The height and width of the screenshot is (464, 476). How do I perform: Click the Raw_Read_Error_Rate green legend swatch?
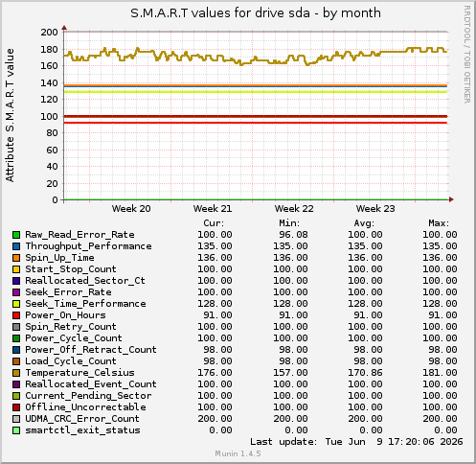click(x=16, y=235)
